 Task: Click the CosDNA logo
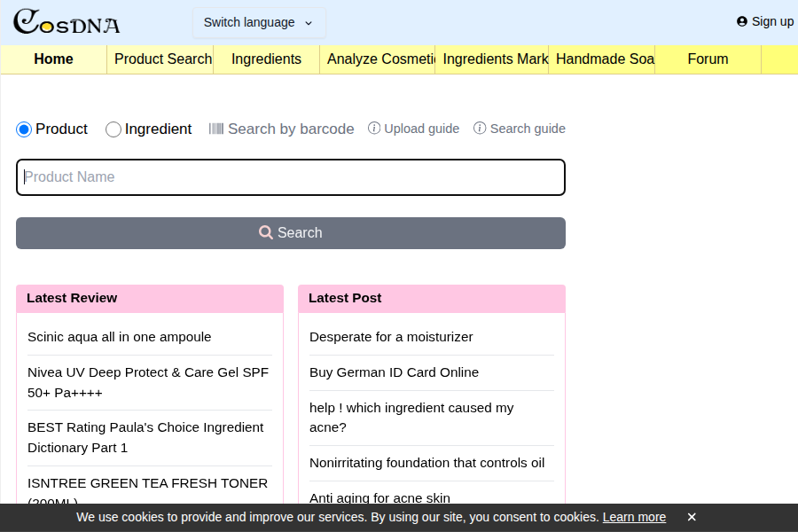point(66,22)
